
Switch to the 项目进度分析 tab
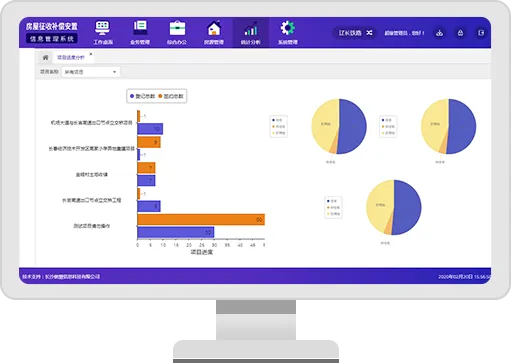click(71, 58)
